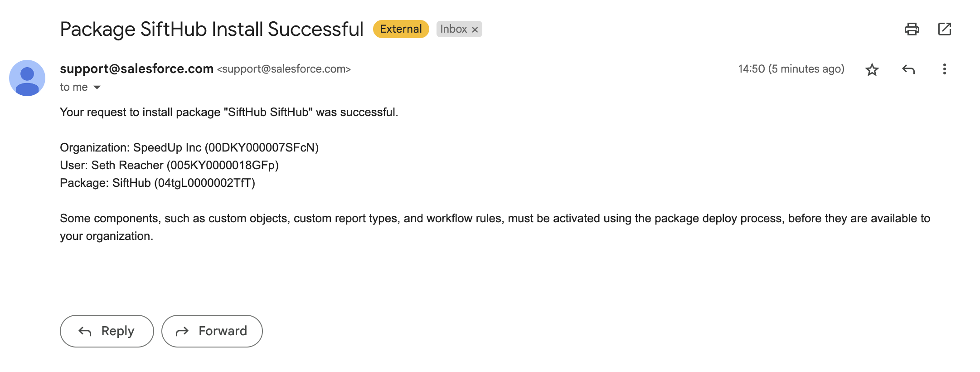Remove the Inbox label with its x

(x=475, y=30)
